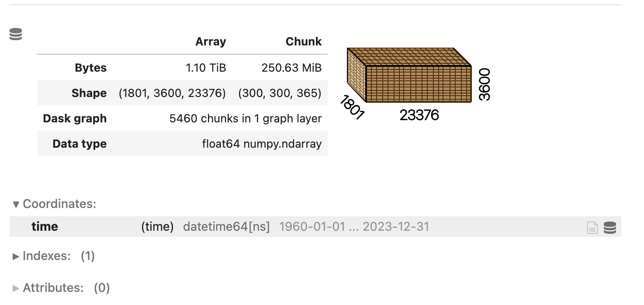
Task: Switch to the Array column header
Action: [211, 42]
